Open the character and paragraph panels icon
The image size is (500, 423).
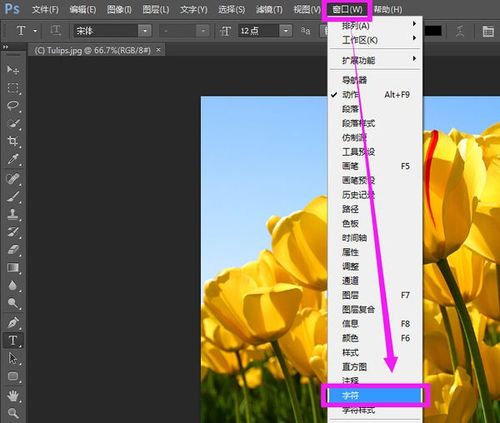pos(488,31)
